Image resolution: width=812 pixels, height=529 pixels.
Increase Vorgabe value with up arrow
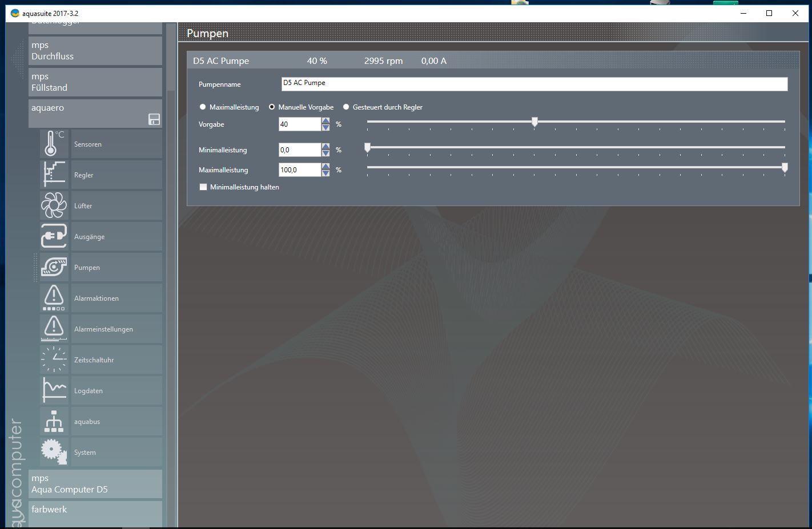pos(325,120)
